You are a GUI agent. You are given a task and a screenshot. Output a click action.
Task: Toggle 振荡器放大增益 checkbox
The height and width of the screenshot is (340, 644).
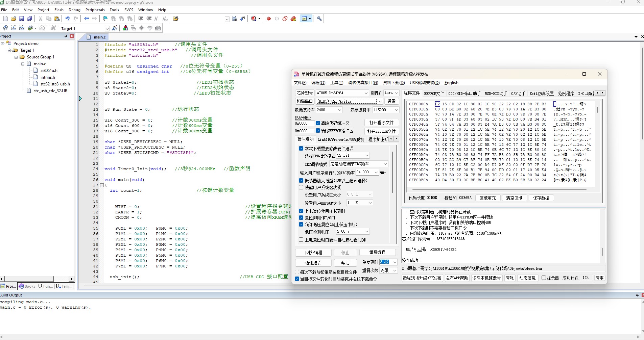(x=301, y=181)
